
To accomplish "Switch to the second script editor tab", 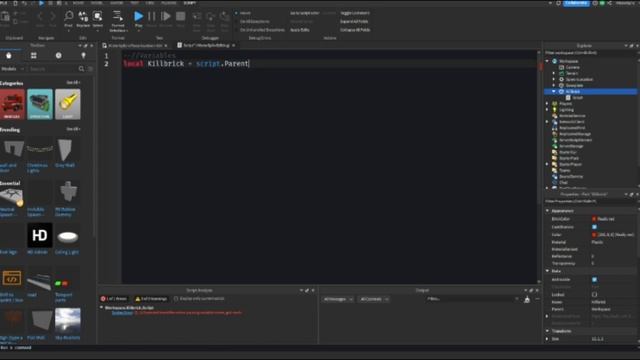I will tap(206, 45).
